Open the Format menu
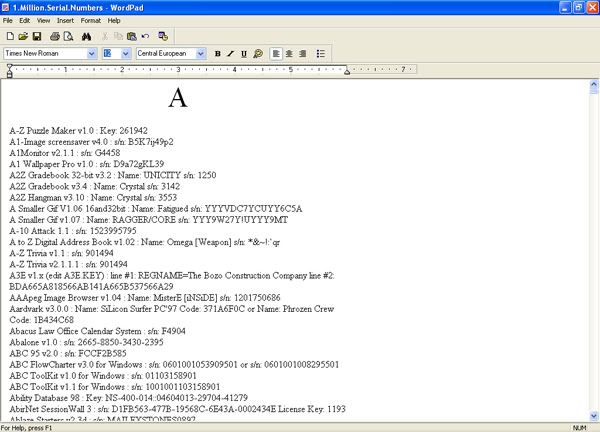This screenshot has height=432, width=600. 91,21
